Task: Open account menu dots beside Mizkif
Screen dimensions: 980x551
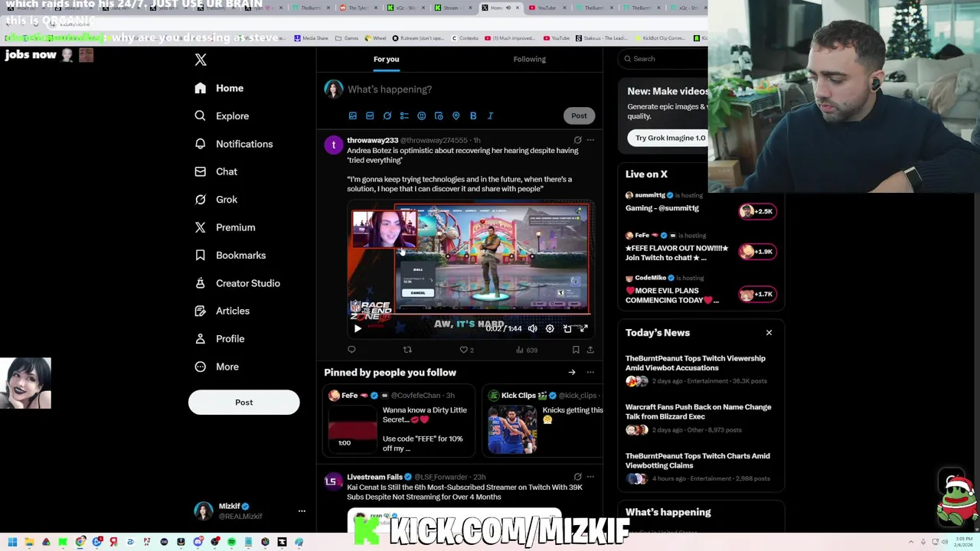Action: pos(302,510)
